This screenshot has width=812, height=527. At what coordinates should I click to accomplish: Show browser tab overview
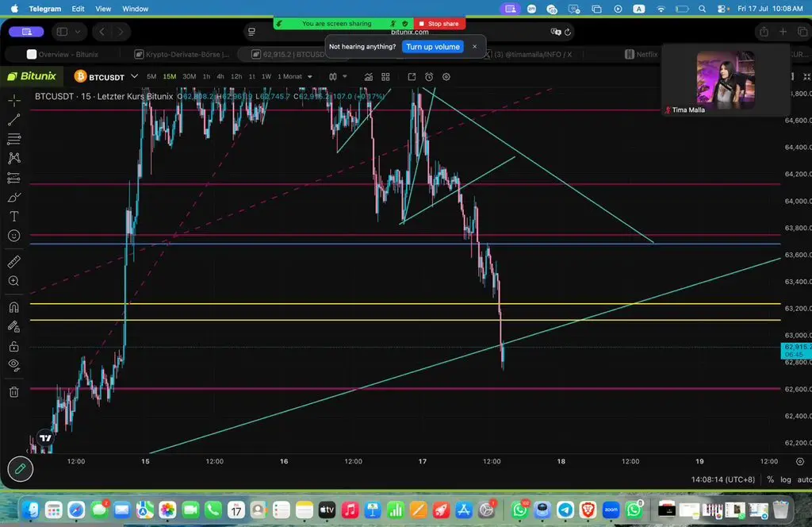click(802, 32)
